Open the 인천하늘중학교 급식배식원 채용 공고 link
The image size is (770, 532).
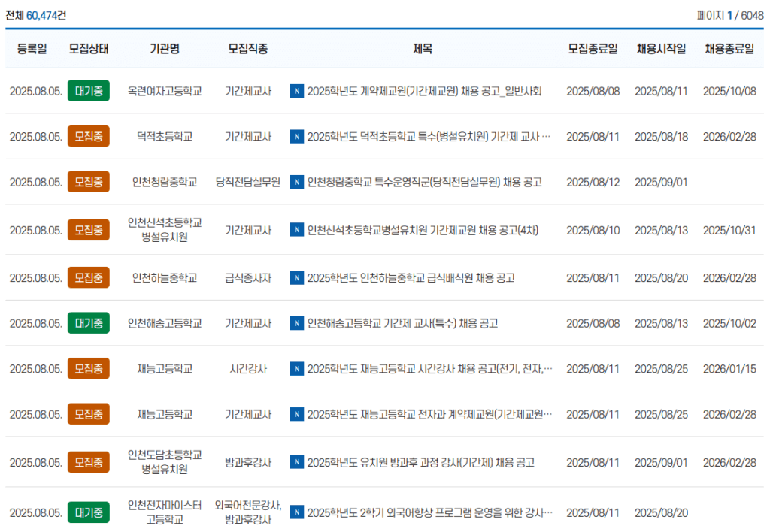414,277
